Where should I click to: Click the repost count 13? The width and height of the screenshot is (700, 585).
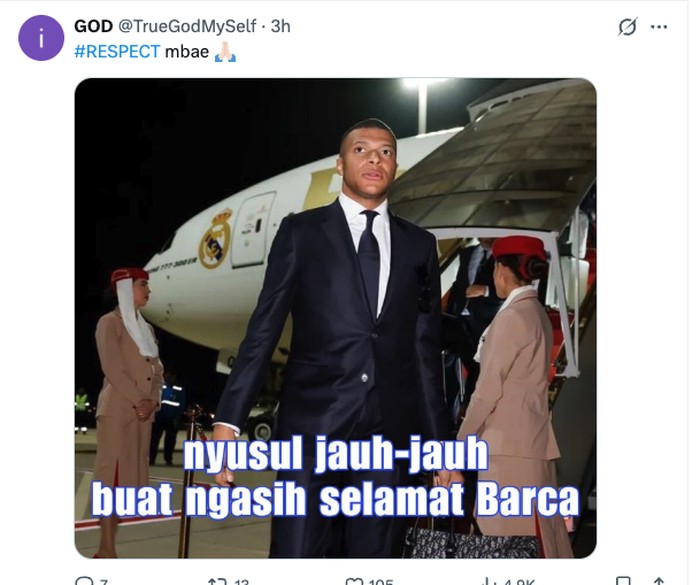(x=242, y=581)
